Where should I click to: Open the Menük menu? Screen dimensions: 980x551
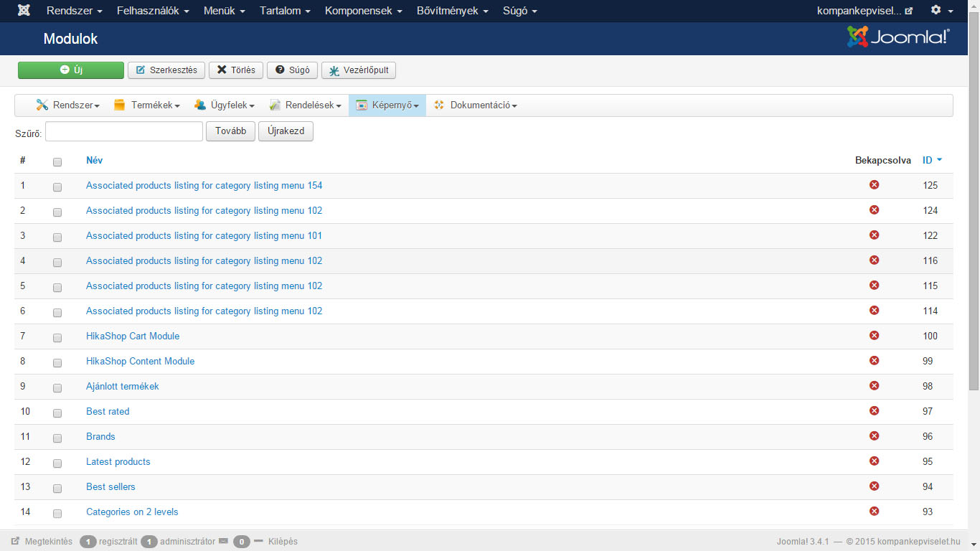coord(224,11)
